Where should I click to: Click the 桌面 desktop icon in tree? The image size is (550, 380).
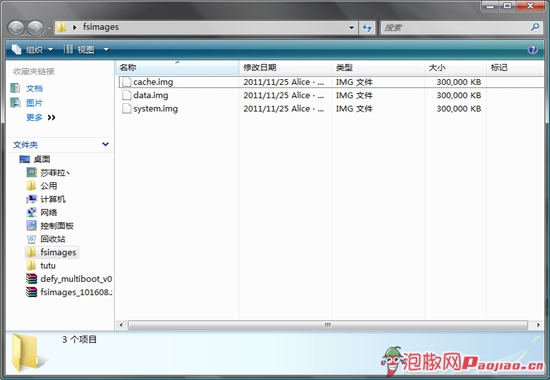pyautogui.click(x=25, y=159)
